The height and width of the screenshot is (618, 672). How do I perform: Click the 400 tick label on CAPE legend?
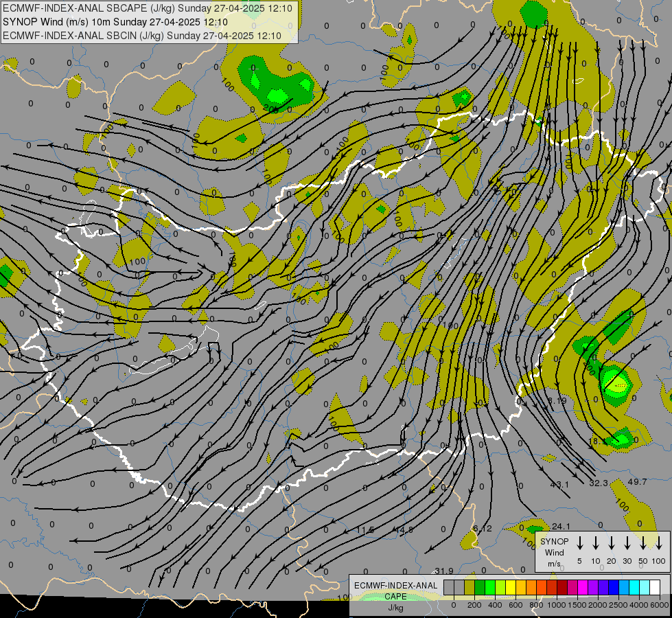(x=495, y=605)
